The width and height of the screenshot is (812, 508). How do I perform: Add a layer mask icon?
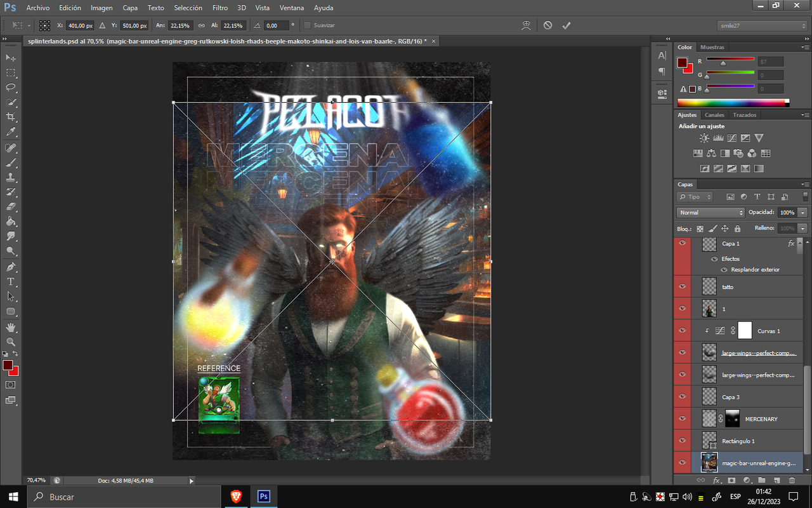pyautogui.click(x=731, y=481)
